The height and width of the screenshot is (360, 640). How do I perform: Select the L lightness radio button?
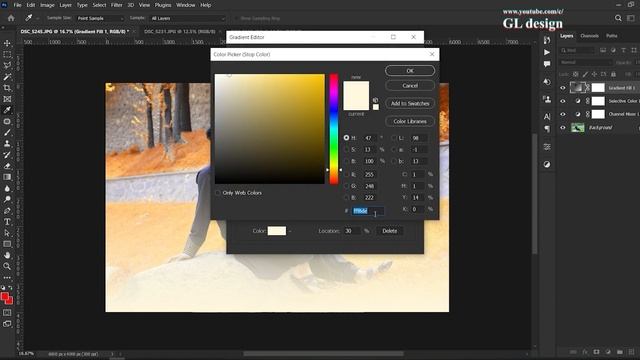tap(394, 138)
